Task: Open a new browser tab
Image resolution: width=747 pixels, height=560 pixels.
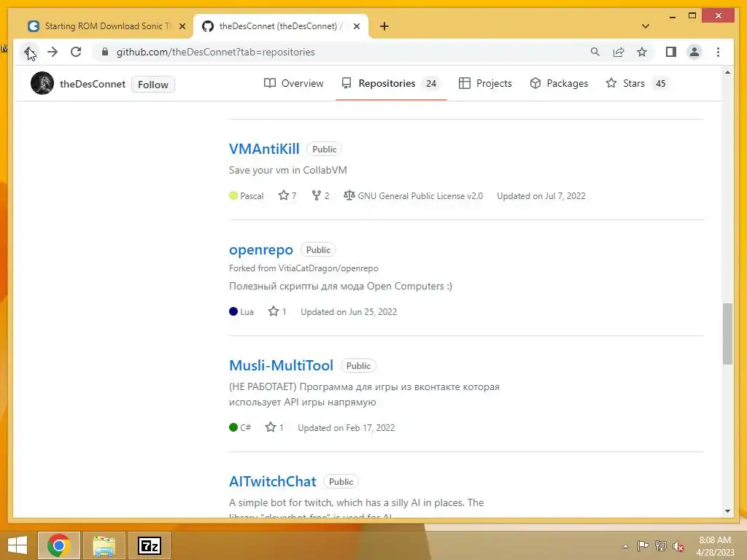Action: coord(384,26)
